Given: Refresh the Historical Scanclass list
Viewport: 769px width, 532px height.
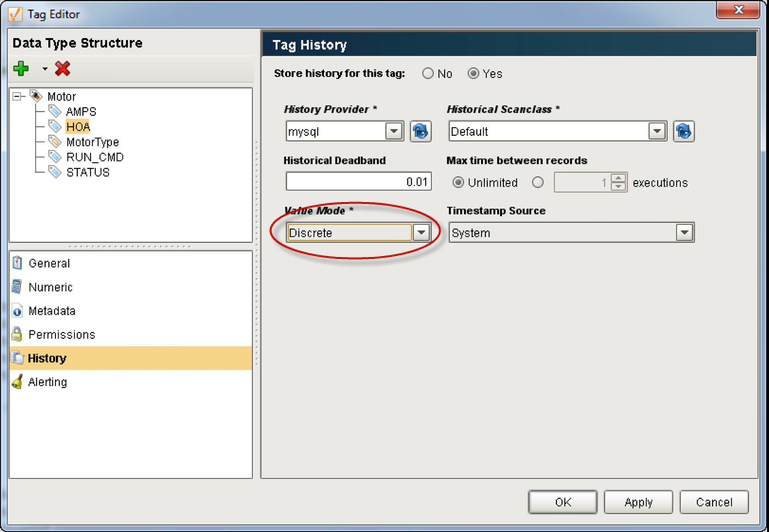Looking at the screenshot, I should [x=683, y=131].
